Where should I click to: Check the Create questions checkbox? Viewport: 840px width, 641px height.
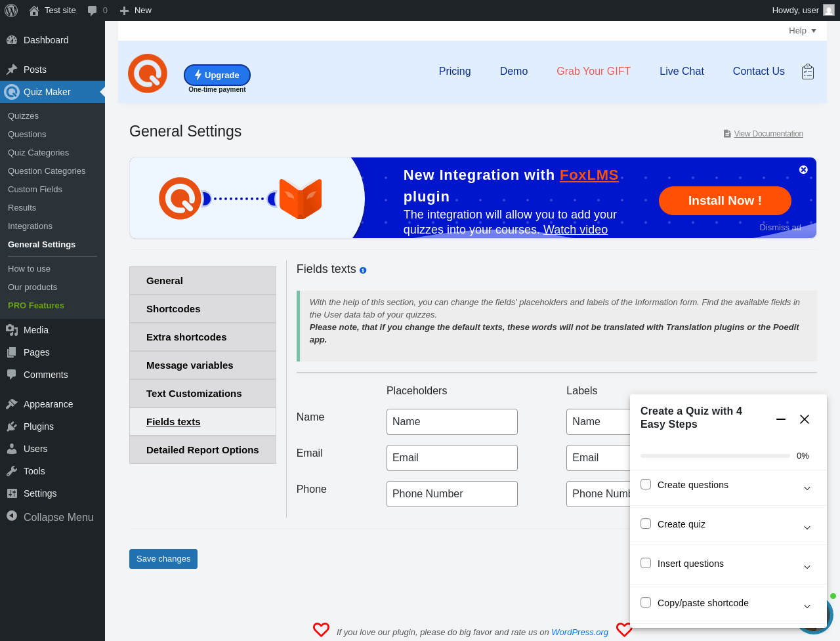coord(646,484)
